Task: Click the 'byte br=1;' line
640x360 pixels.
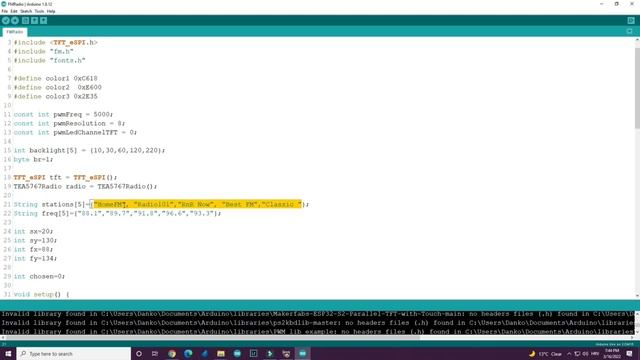Action: tap(33, 159)
